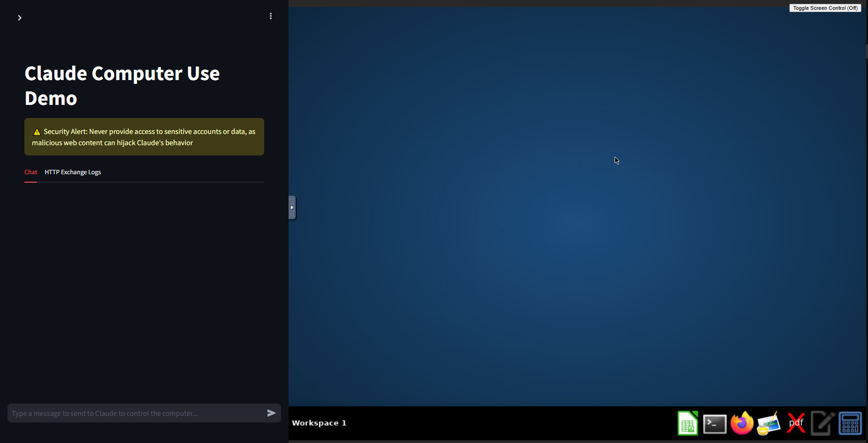Open the text editor pencil icon

(x=823, y=423)
